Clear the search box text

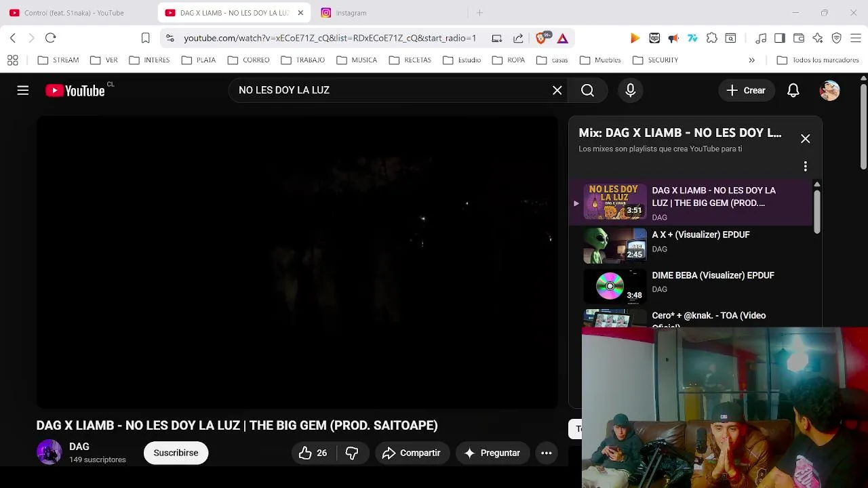557,90
